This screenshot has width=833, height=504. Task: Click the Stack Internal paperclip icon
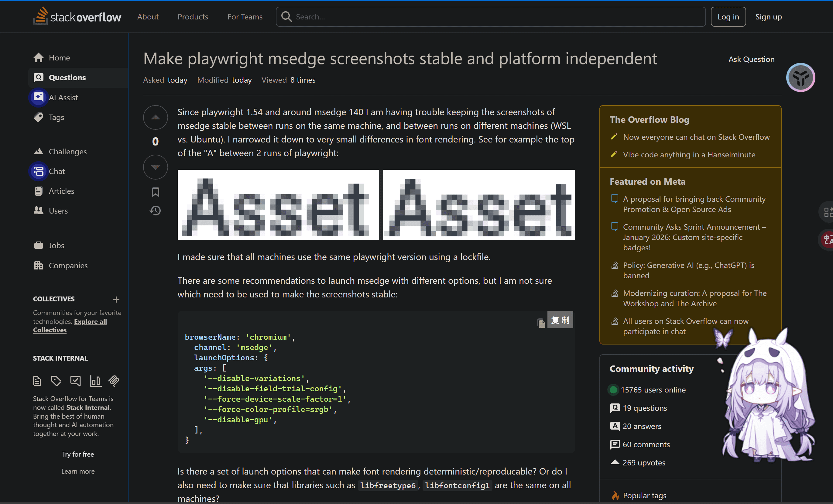tap(114, 381)
